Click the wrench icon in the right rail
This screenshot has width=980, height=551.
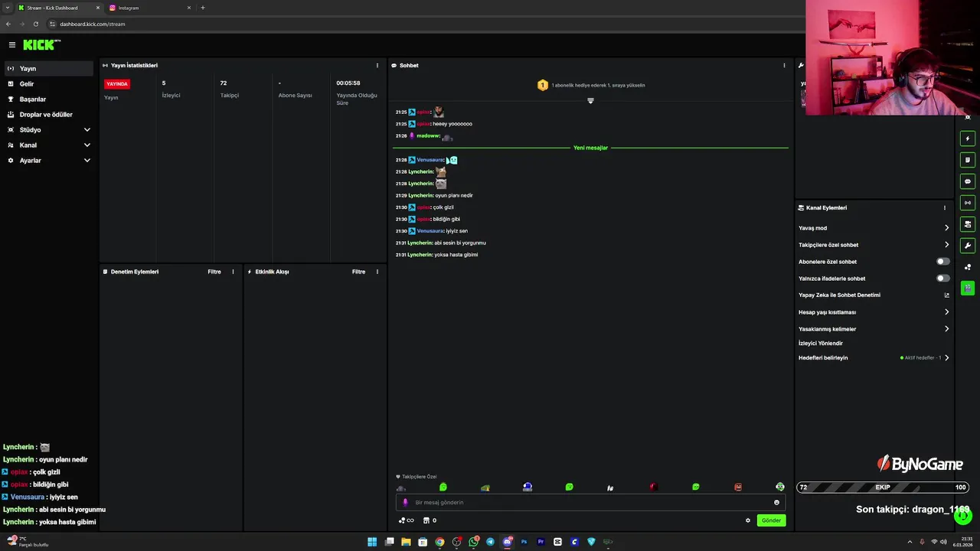point(968,246)
